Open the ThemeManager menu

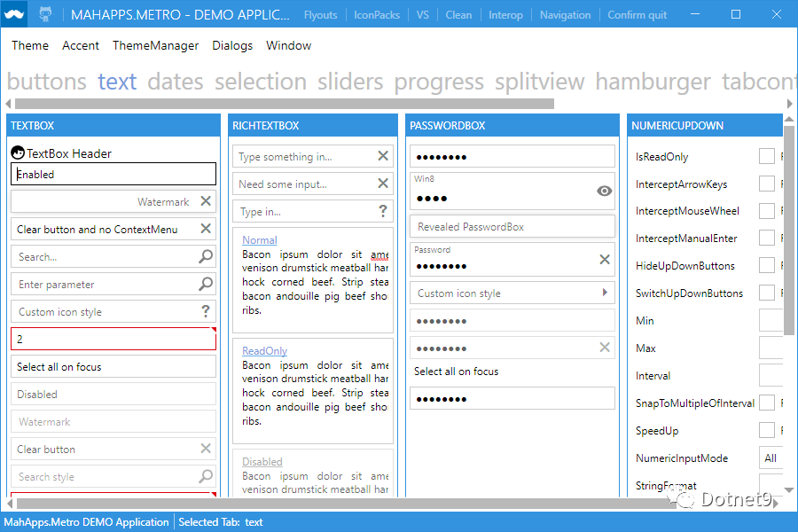point(155,45)
